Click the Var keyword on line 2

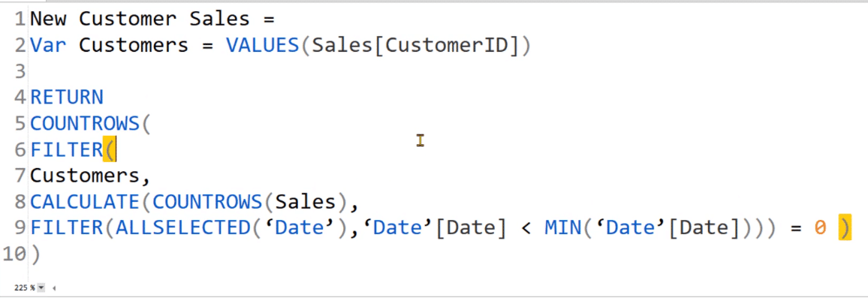point(48,46)
